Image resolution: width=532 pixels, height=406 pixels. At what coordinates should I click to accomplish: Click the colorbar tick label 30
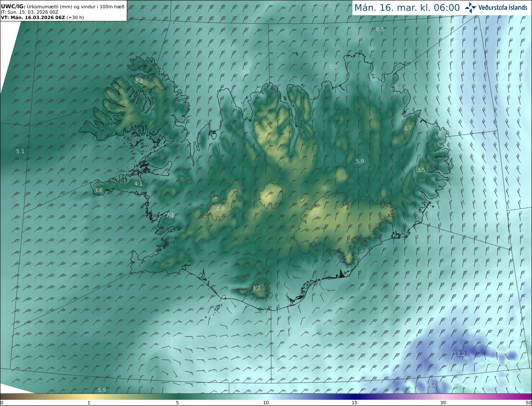(443, 403)
